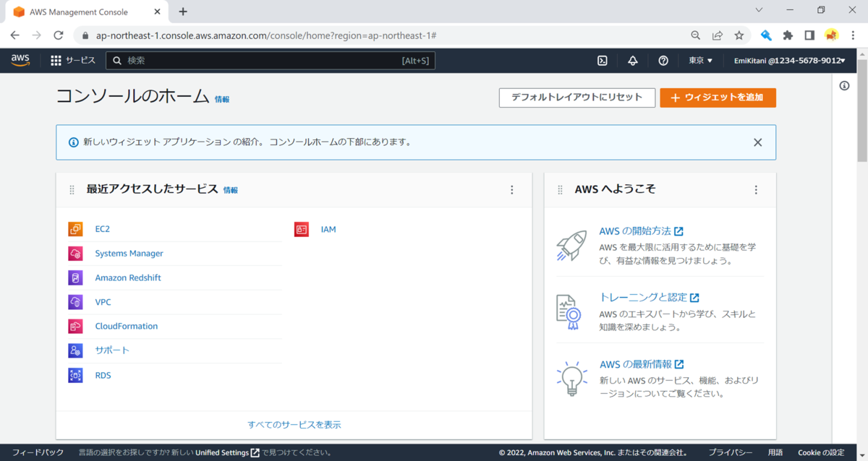Viewport: 868px width, 461px height.
Task: Click the browser share page icon
Action: (x=717, y=35)
